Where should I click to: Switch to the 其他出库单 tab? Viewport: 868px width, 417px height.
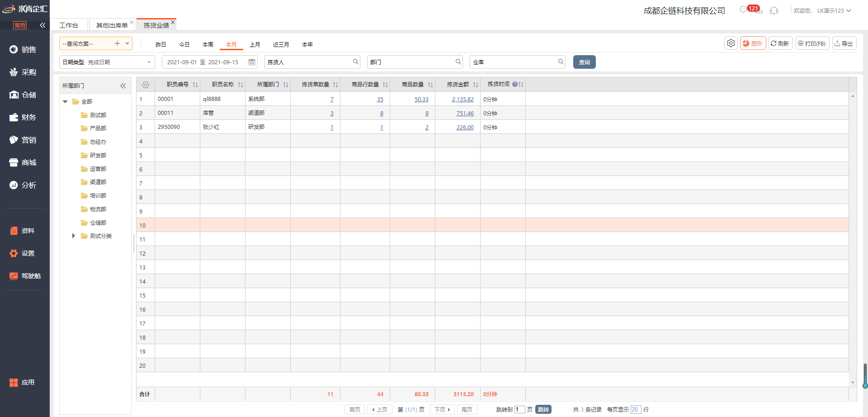point(112,25)
